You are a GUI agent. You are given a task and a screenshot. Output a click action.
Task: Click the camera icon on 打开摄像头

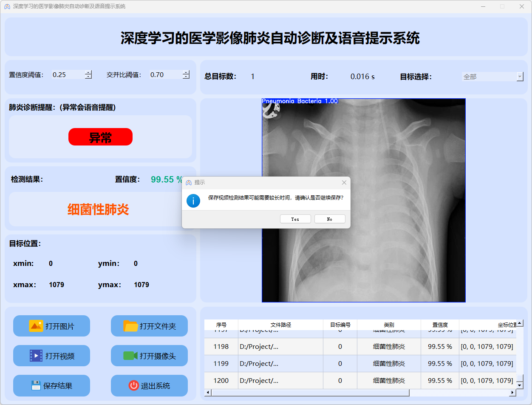tap(130, 356)
